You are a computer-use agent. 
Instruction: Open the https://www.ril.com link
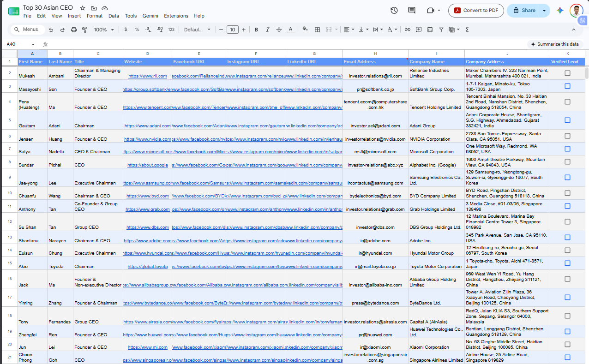click(147, 76)
